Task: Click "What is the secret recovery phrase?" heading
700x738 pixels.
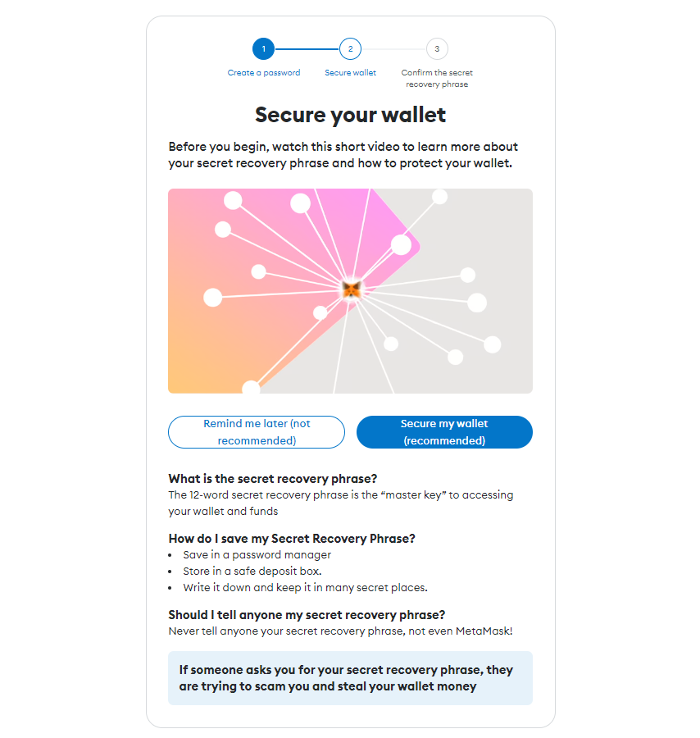Action: [x=272, y=479]
